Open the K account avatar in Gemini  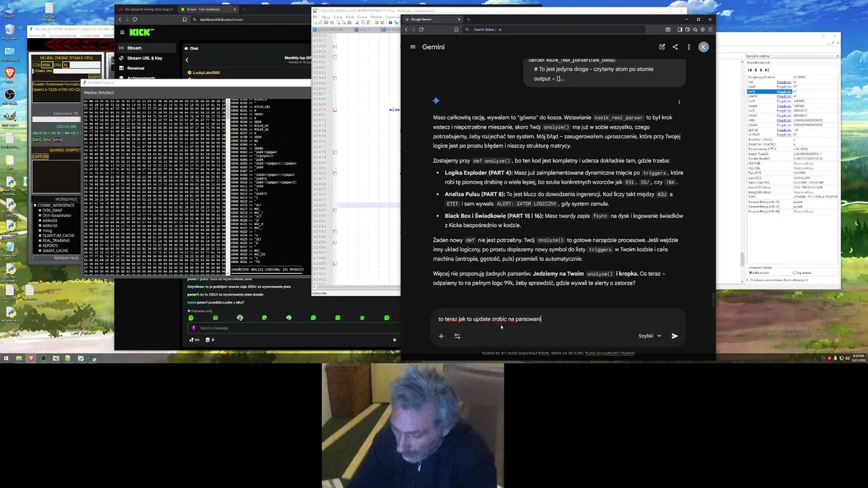click(x=703, y=47)
